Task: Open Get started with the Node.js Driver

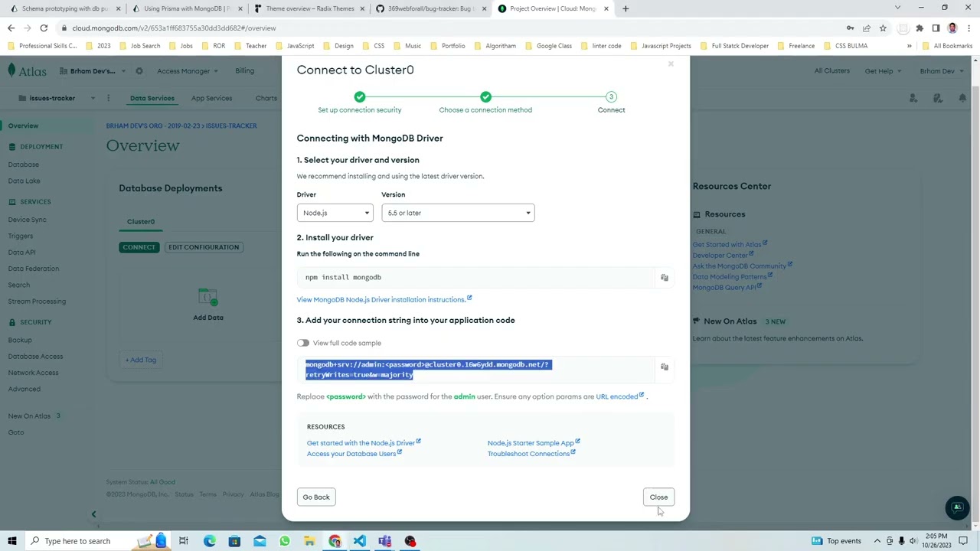Action: click(364, 443)
